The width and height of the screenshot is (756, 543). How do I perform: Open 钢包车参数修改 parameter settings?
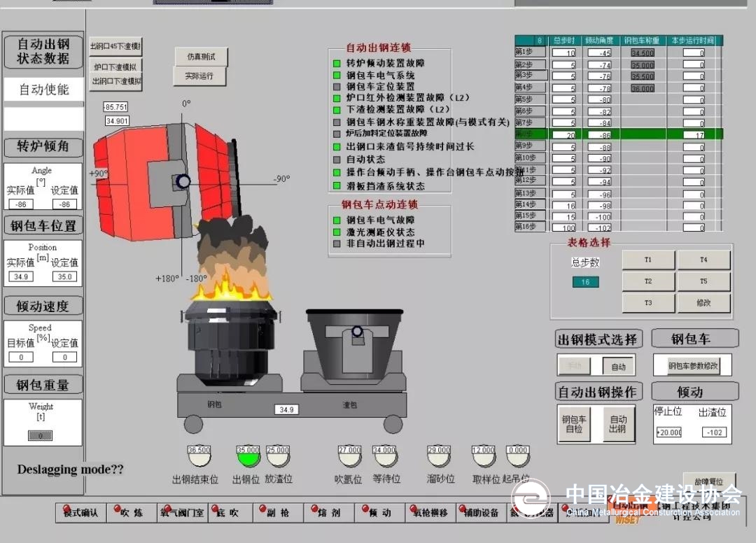pos(693,366)
